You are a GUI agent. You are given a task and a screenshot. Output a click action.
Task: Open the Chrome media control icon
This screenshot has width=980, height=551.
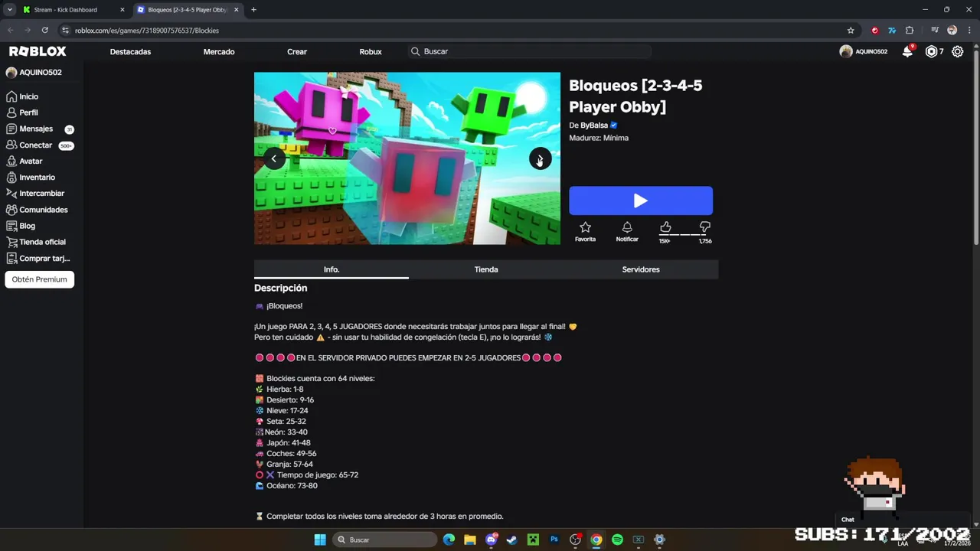pyautogui.click(x=935, y=30)
